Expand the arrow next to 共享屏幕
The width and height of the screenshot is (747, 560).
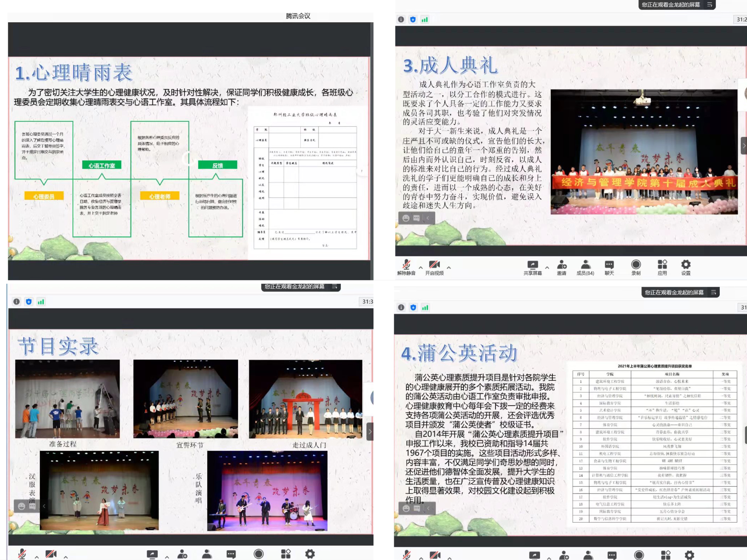[x=547, y=268]
